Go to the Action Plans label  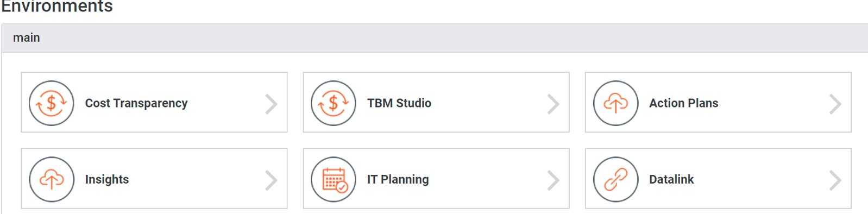pyautogui.click(x=684, y=103)
